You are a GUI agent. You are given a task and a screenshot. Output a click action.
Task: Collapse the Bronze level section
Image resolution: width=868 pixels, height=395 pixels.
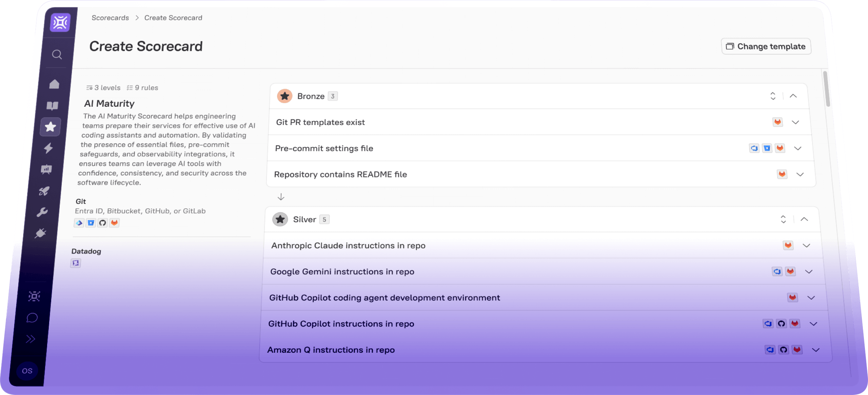pyautogui.click(x=793, y=96)
